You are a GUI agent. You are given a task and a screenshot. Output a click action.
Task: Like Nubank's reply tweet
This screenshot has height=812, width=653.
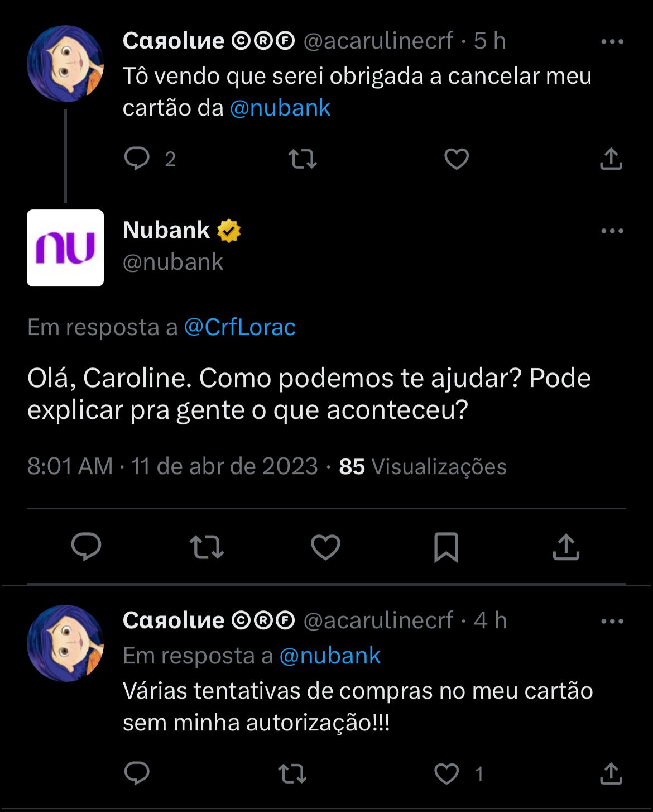325,547
